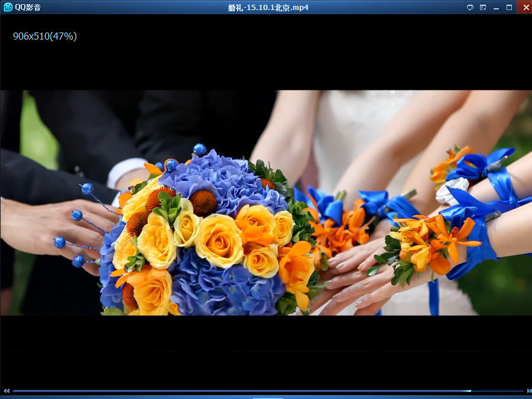
Task: Click the wedding bouquet video frame to pause
Action: pyautogui.click(x=266, y=203)
